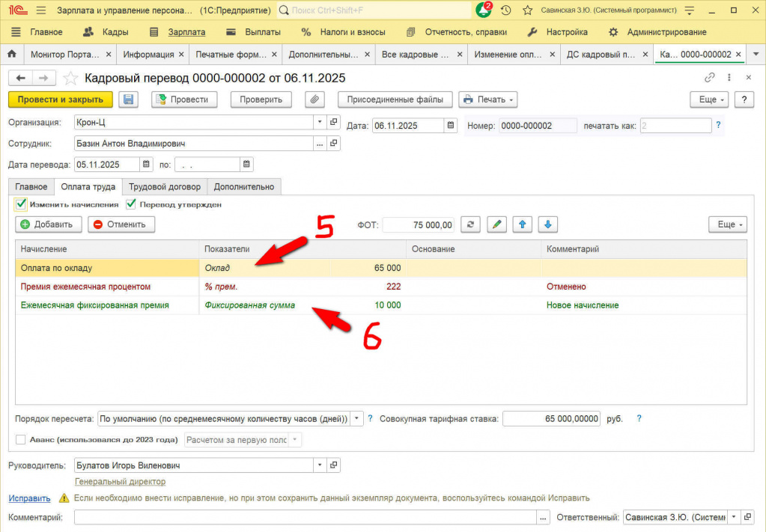The image size is (766, 532).
Task: Close the Монитор Порта... tab
Action: pyautogui.click(x=109, y=55)
